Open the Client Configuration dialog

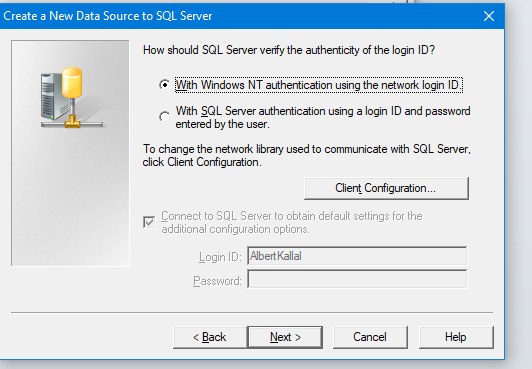pyautogui.click(x=386, y=188)
